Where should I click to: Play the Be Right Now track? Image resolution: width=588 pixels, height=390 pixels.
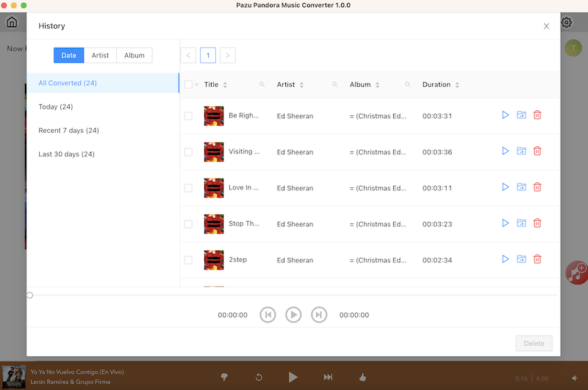[x=505, y=115]
